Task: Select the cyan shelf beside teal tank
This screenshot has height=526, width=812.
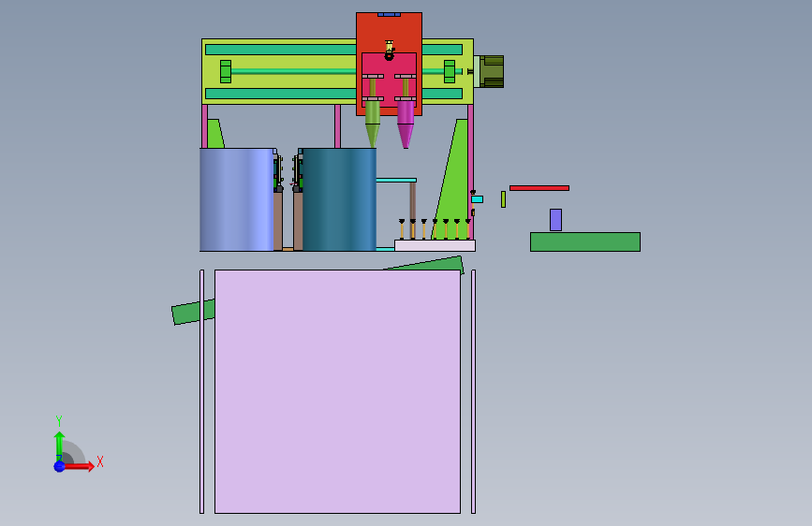Action: [396, 180]
